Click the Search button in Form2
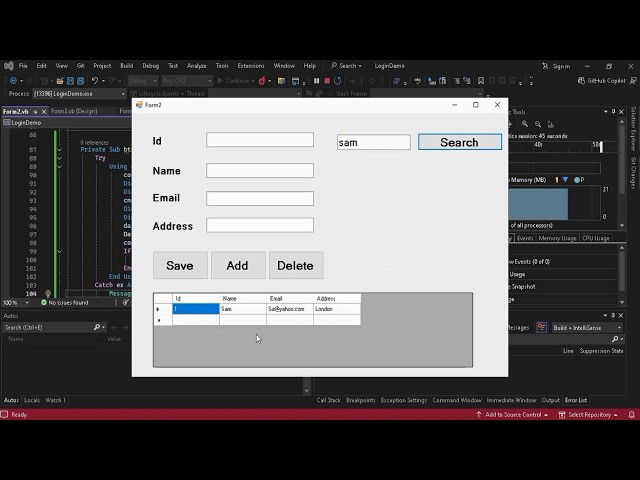Viewport: 640px width, 480px height. (x=460, y=142)
